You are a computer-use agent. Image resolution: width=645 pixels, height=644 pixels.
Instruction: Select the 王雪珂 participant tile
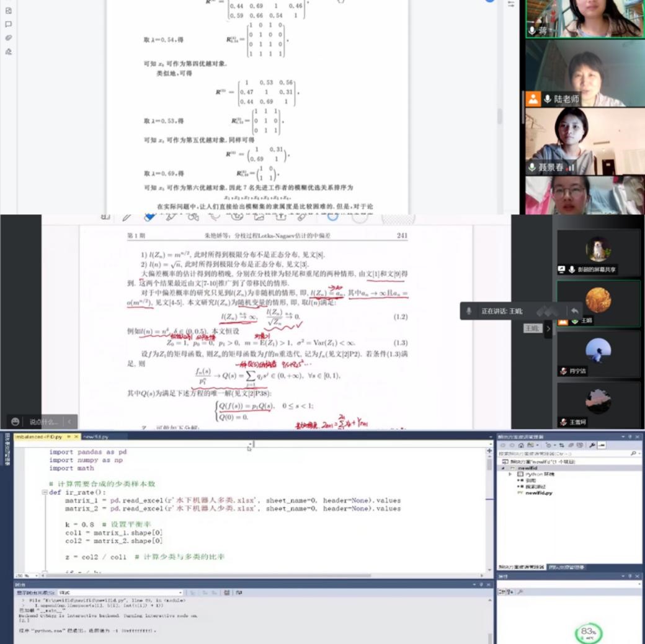point(598,405)
